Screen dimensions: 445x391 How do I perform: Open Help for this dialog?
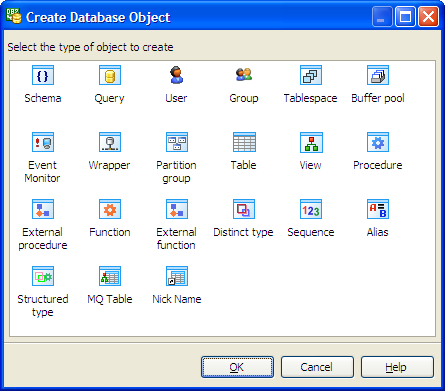(x=397, y=367)
